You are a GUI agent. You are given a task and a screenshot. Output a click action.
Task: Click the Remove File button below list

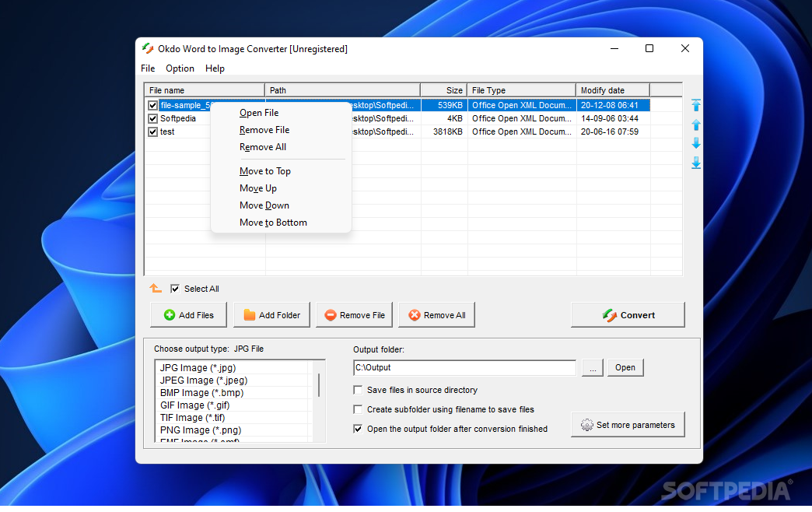click(x=354, y=315)
